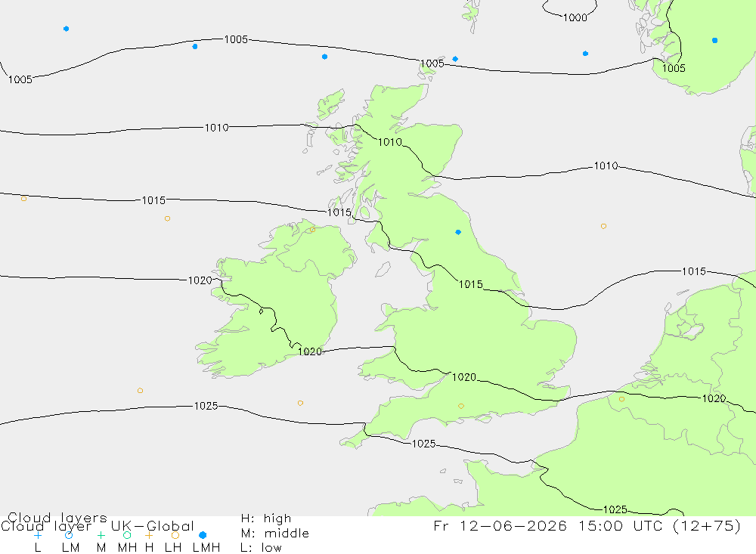The height and width of the screenshot is (554, 756).
Task: Select the blue LMH dot over northern England
Action: [x=458, y=232]
